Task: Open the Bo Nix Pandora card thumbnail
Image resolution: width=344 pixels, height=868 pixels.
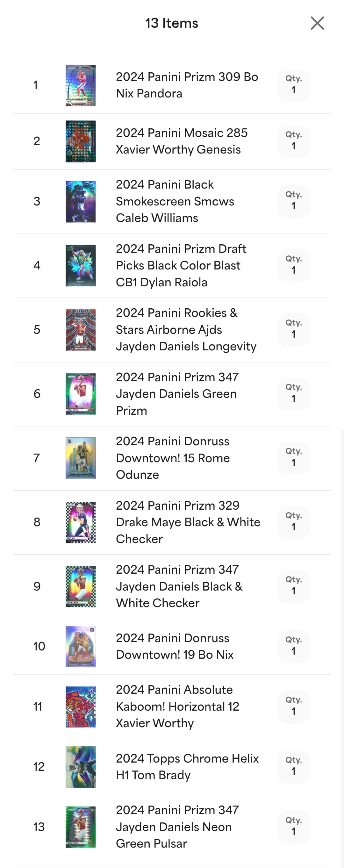Action: pos(81,85)
